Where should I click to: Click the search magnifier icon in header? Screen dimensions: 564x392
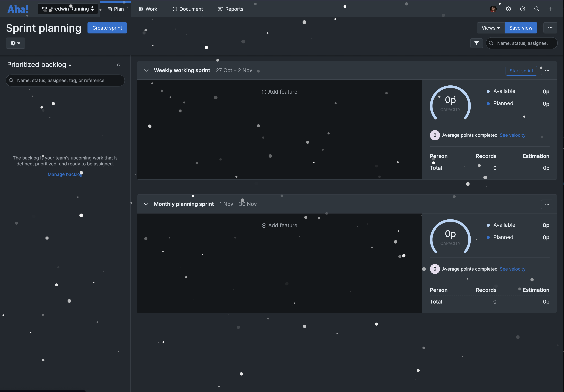[537, 9]
